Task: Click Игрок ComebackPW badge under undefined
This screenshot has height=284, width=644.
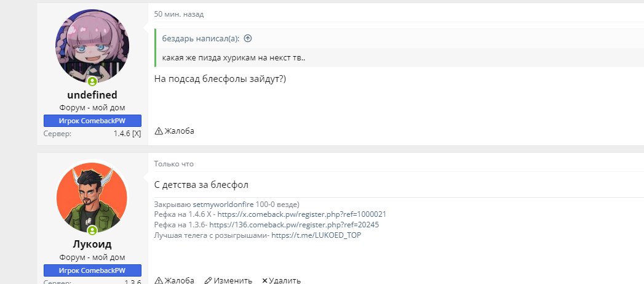Action: click(92, 120)
